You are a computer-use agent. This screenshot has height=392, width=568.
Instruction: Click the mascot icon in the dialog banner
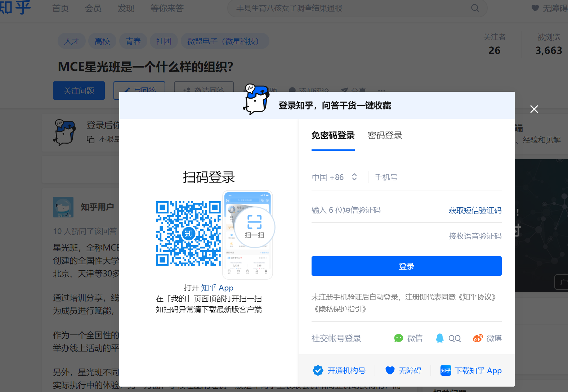[x=256, y=99]
